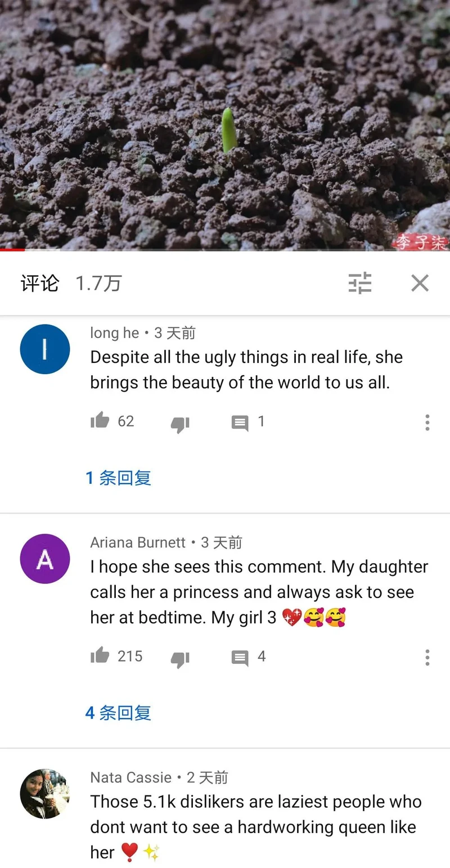Expand the 1 reply thread
Screen dimensions: 450x868
point(118,478)
